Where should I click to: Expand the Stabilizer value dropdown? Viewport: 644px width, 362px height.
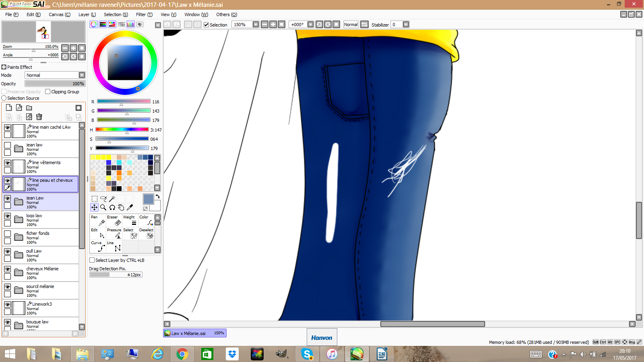pos(406,25)
